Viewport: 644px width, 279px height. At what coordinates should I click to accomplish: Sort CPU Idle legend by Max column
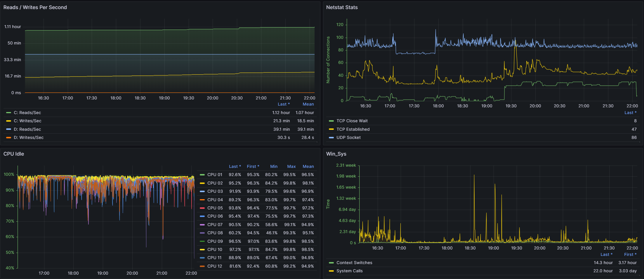(x=291, y=166)
